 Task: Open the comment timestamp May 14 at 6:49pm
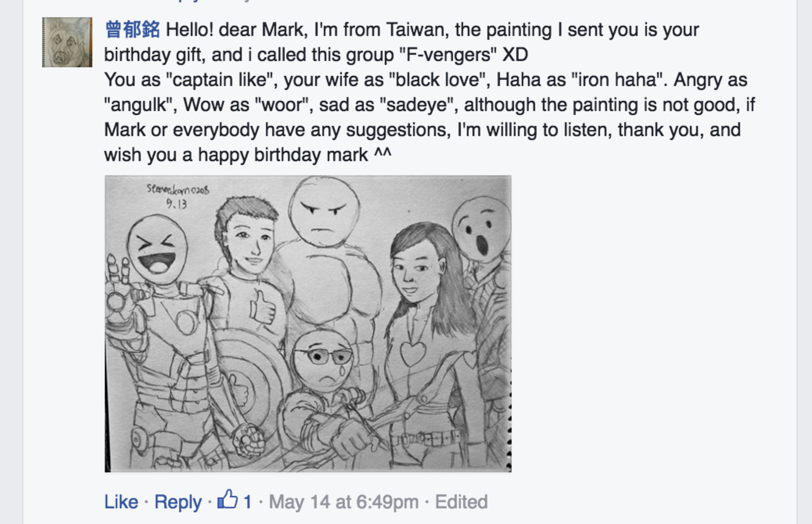tap(344, 502)
